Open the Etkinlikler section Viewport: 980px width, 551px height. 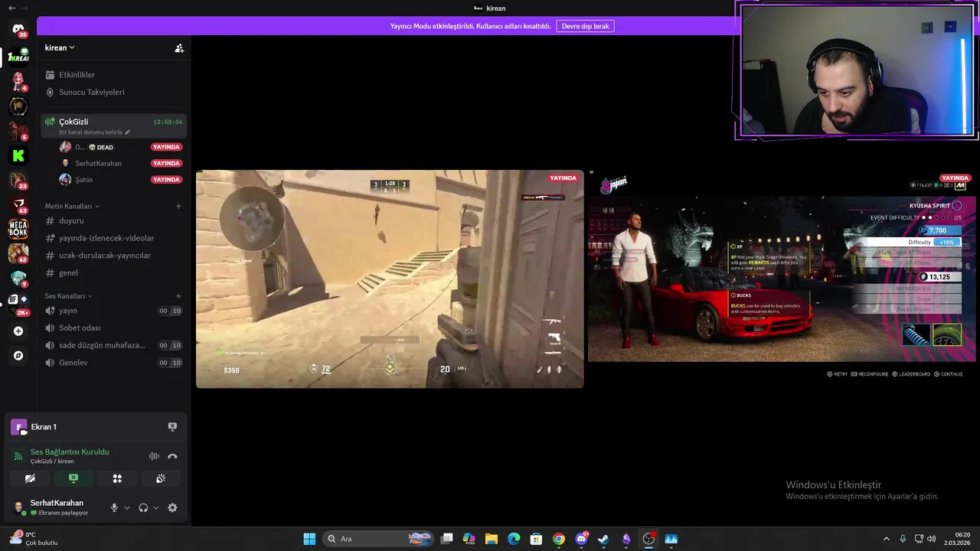113,75
